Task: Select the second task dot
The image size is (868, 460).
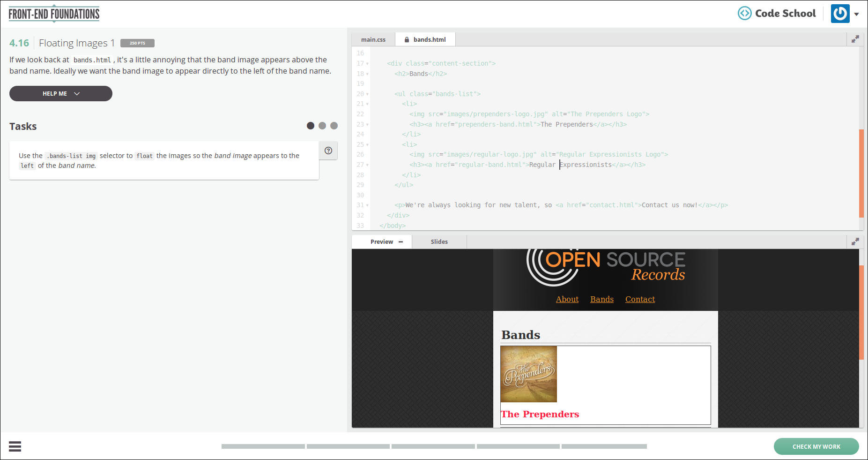Action: pyautogui.click(x=322, y=126)
